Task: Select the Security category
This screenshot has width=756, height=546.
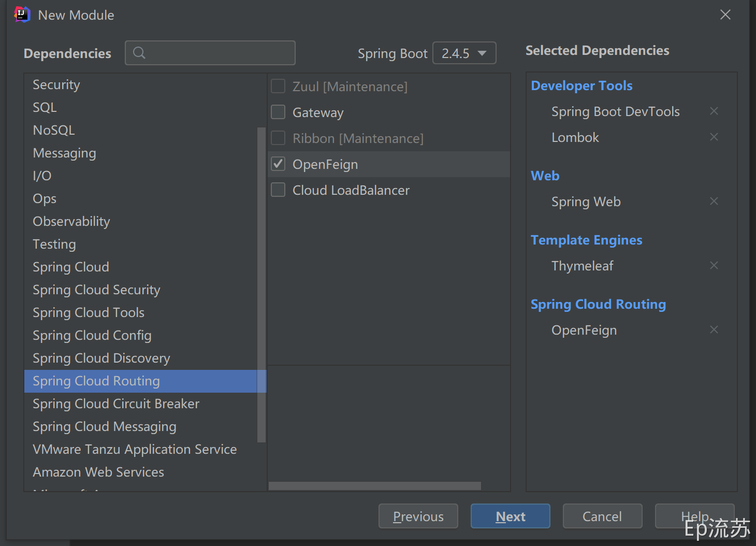Action: point(141,85)
